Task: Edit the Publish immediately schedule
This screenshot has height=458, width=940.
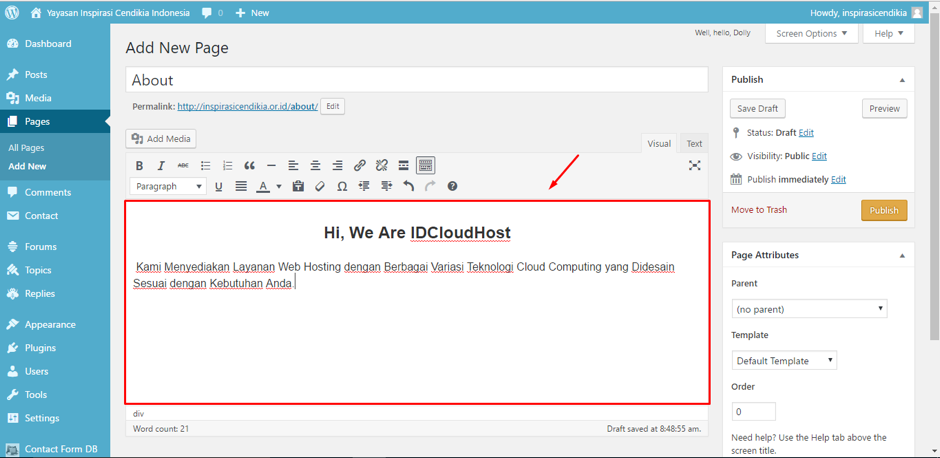Action: tap(838, 179)
